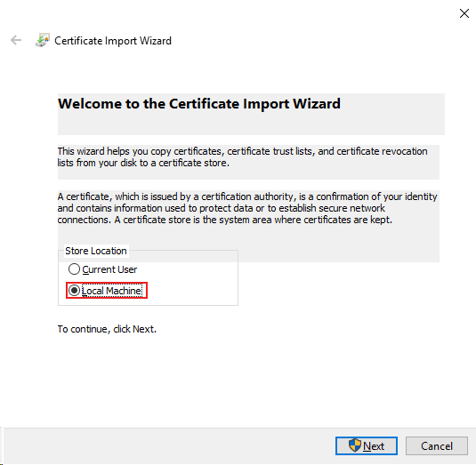Image resolution: width=476 pixels, height=465 pixels.
Task: Click the 'This wizard helps you copy certificates' paragraph
Action: coord(242,156)
